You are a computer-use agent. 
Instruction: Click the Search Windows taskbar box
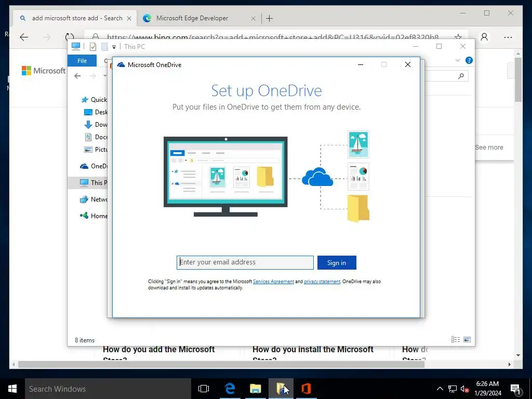pos(108,389)
